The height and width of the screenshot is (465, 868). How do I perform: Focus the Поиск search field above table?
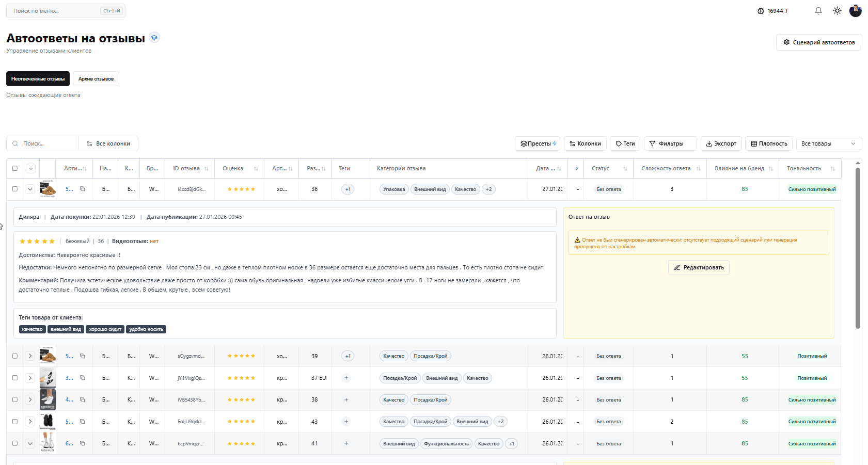(x=46, y=143)
